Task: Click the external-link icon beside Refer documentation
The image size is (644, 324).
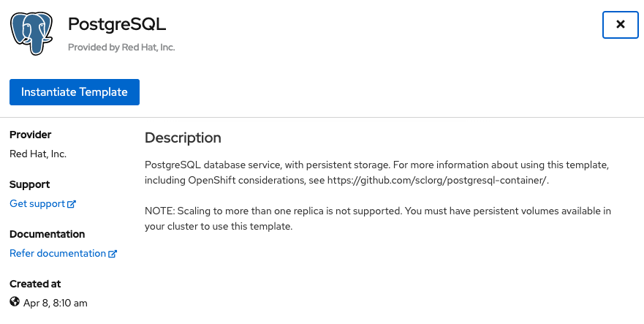Action: tap(113, 254)
